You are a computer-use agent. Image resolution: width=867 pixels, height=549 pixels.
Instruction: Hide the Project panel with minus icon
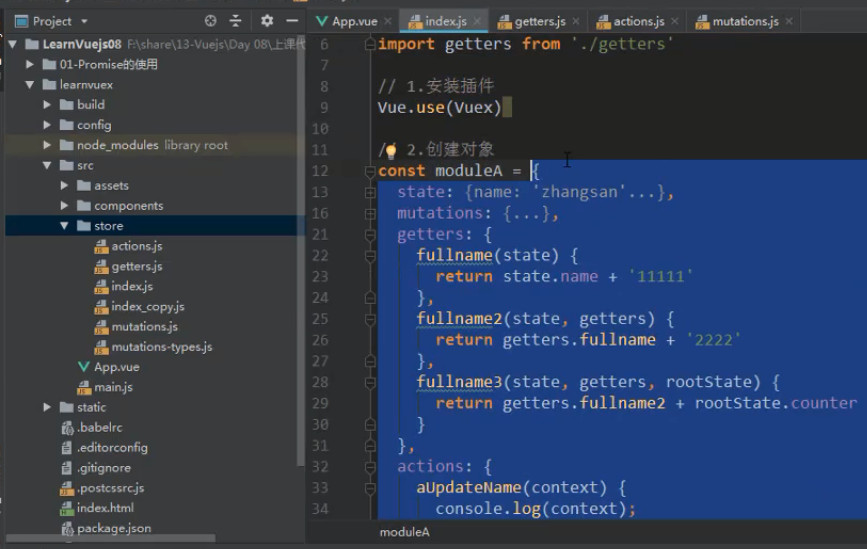click(x=292, y=21)
